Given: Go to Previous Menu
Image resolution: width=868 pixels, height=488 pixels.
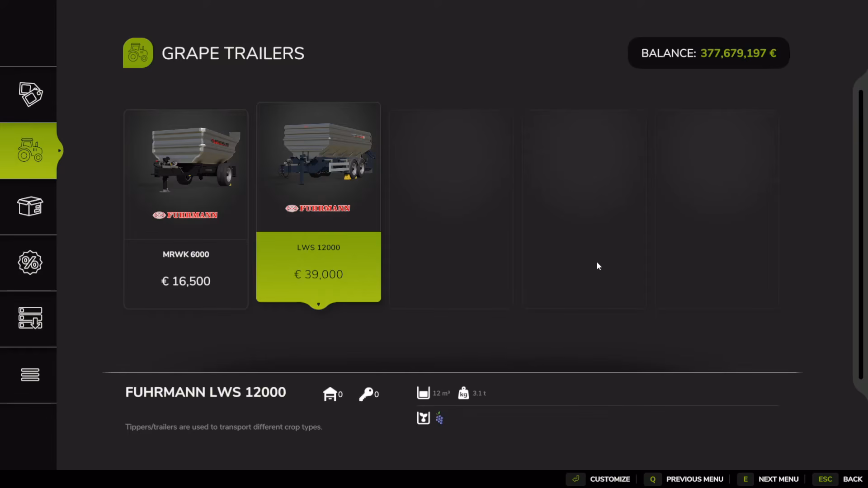Looking at the screenshot, I should tap(684, 479).
